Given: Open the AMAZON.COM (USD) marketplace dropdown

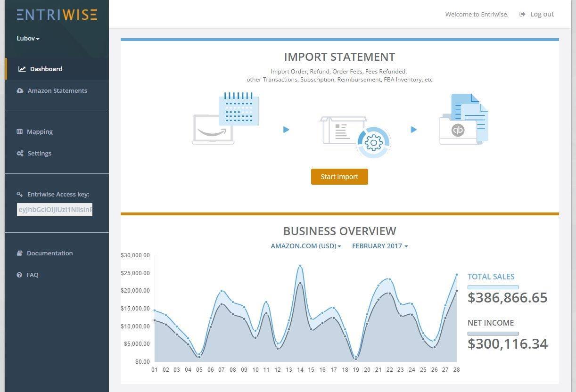Looking at the screenshot, I should (x=306, y=246).
